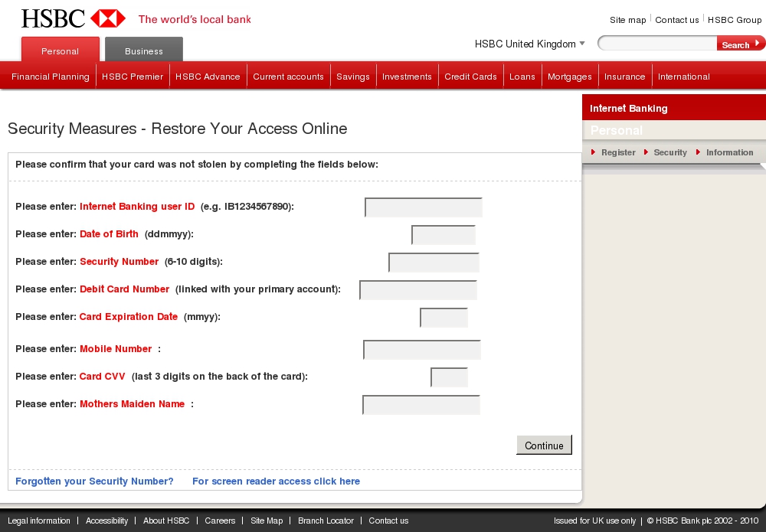Open the International menu item
Screen dimensions: 766x532
[683, 77]
